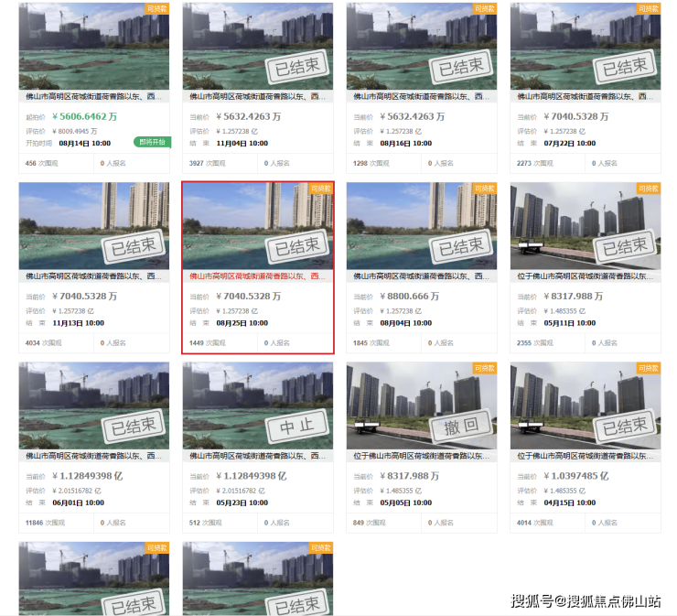Click 可贷款 badge on the 07月22日 listing
Viewport: 677px width, 616px height.
[x=649, y=8]
